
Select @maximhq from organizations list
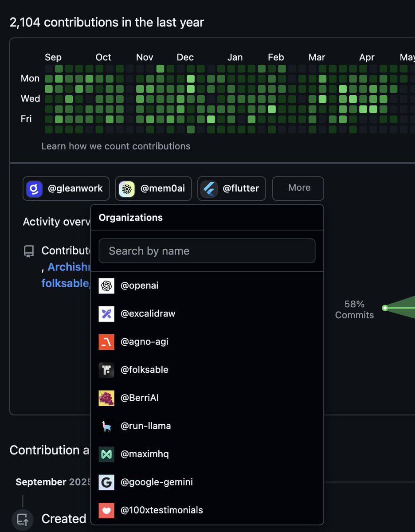tap(207, 454)
